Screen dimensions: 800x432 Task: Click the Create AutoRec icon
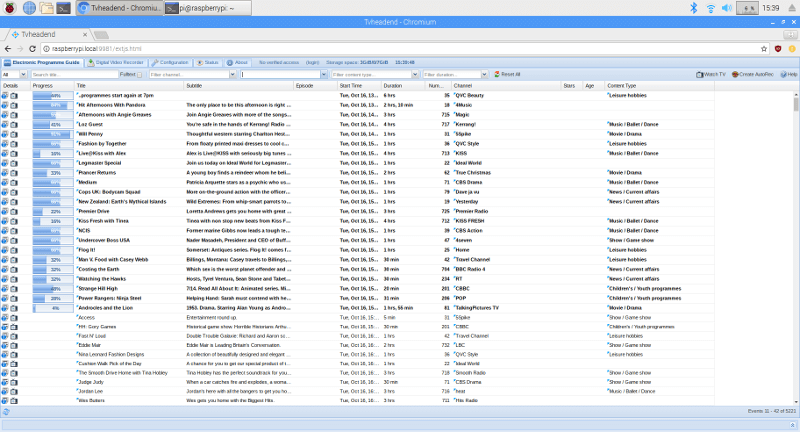(735, 74)
